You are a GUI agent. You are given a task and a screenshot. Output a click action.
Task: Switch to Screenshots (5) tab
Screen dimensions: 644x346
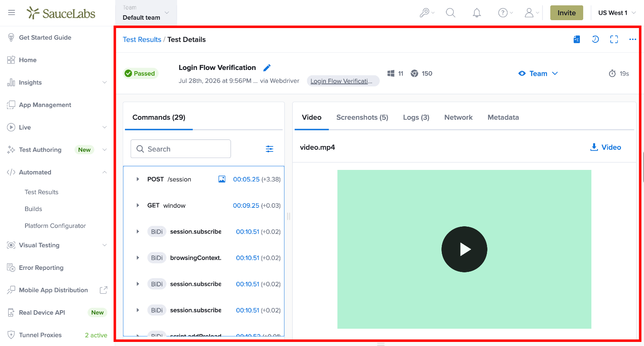362,118
